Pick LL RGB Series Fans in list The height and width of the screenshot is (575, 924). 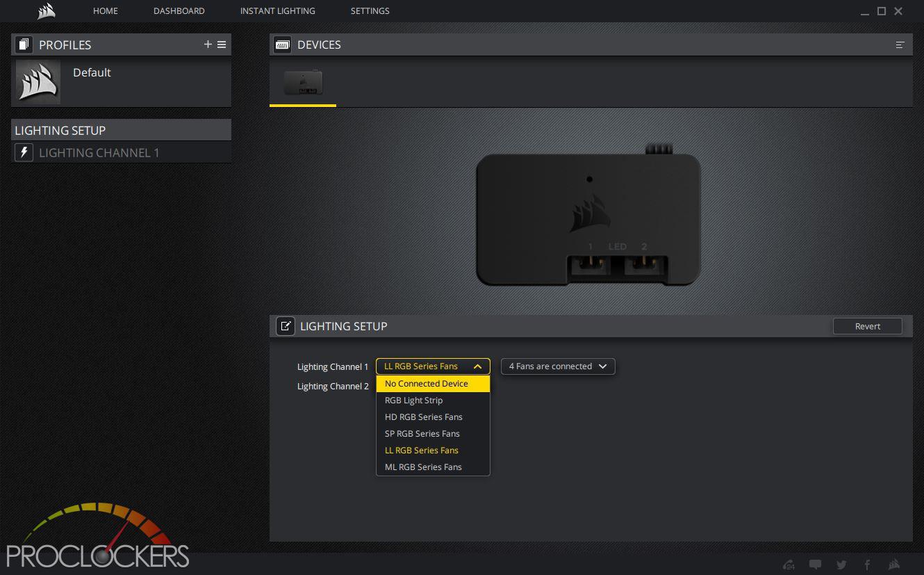[433, 451]
